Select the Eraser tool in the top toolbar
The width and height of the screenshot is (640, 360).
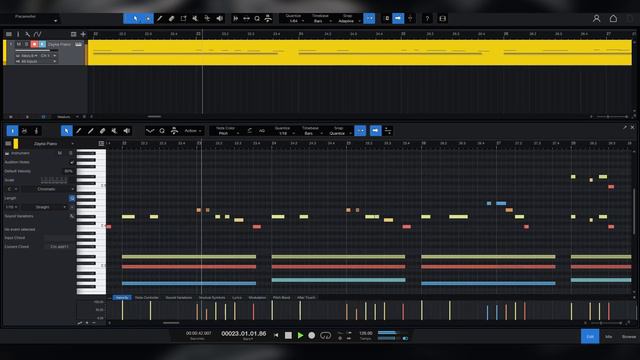[171, 18]
